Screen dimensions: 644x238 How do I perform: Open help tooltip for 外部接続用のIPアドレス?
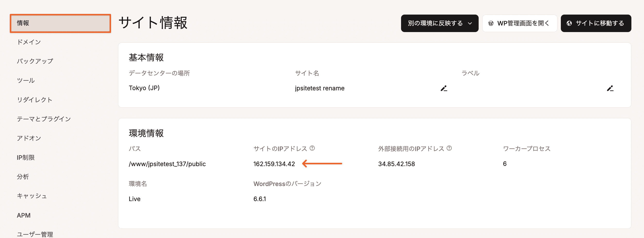point(449,148)
